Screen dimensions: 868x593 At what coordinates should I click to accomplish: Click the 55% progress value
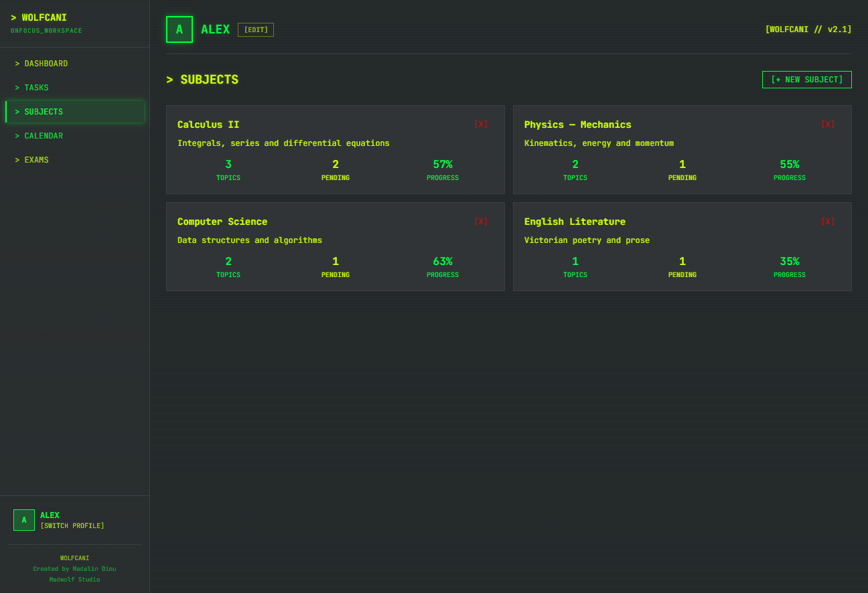(x=790, y=165)
